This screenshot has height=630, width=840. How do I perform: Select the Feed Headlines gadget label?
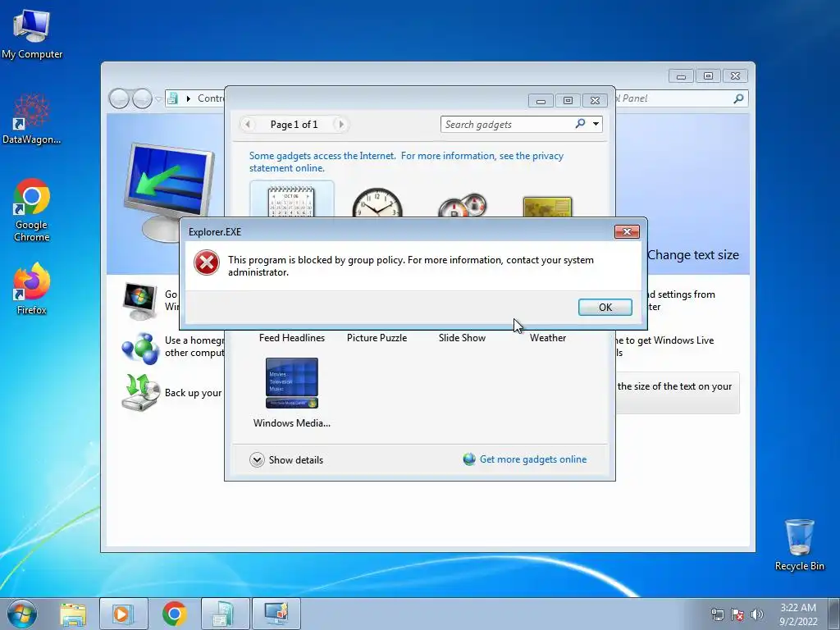click(291, 338)
